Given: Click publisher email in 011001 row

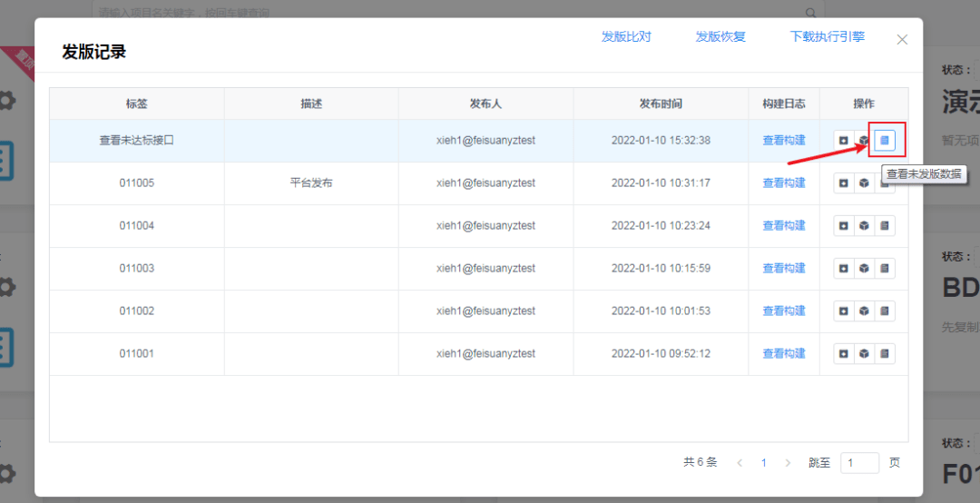Looking at the screenshot, I should (485, 353).
